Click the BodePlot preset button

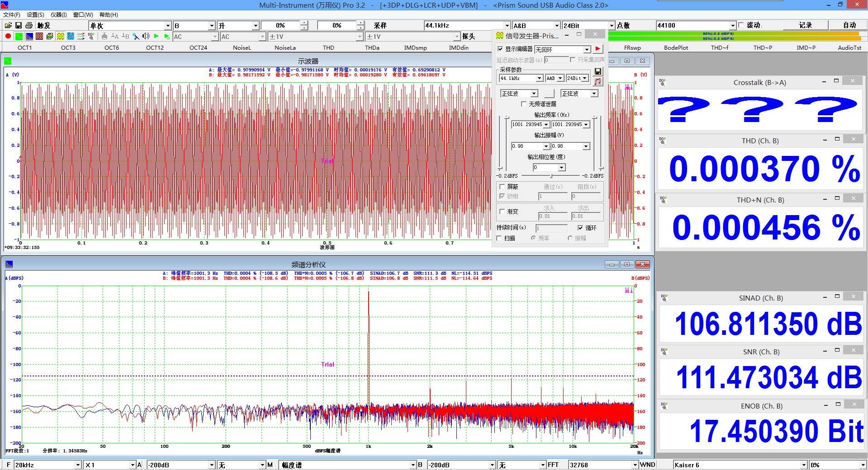pyautogui.click(x=676, y=47)
